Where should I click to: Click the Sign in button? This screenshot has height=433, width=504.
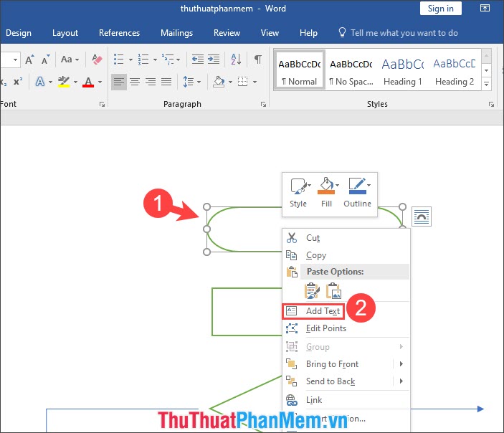click(x=440, y=9)
